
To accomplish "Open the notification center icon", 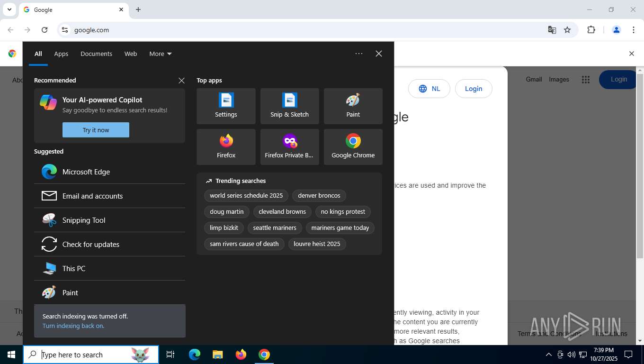I will pos(628,355).
